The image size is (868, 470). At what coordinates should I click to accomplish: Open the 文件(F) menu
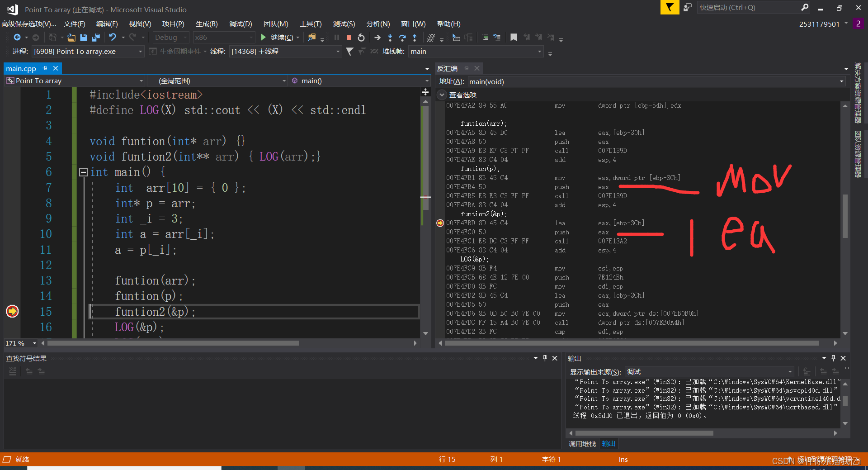[x=74, y=24]
